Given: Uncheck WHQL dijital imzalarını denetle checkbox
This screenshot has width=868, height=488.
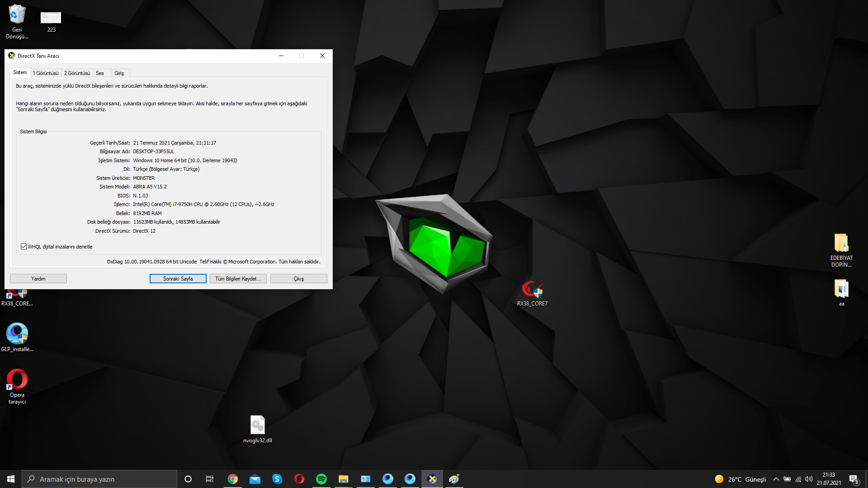Looking at the screenshot, I should coord(24,247).
